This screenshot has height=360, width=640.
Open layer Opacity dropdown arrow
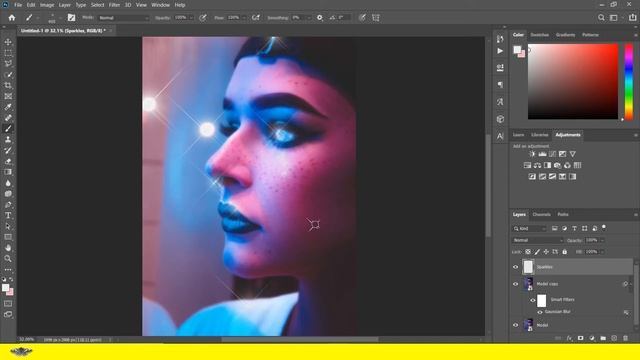(x=602, y=240)
